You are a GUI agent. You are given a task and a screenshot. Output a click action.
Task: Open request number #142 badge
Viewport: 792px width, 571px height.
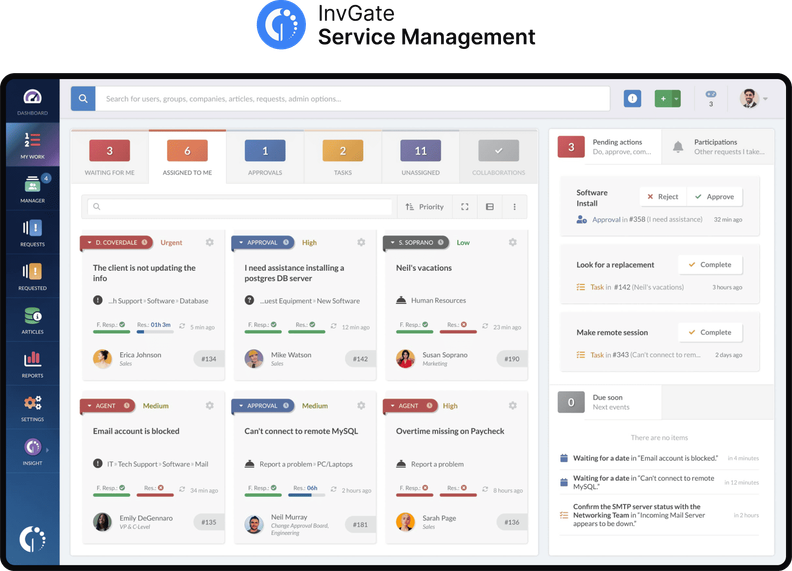tap(360, 359)
